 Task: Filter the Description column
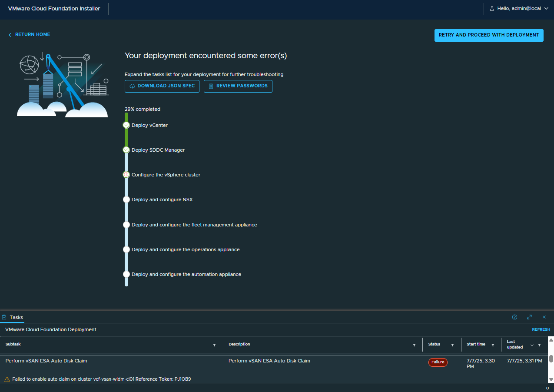tap(414, 345)
